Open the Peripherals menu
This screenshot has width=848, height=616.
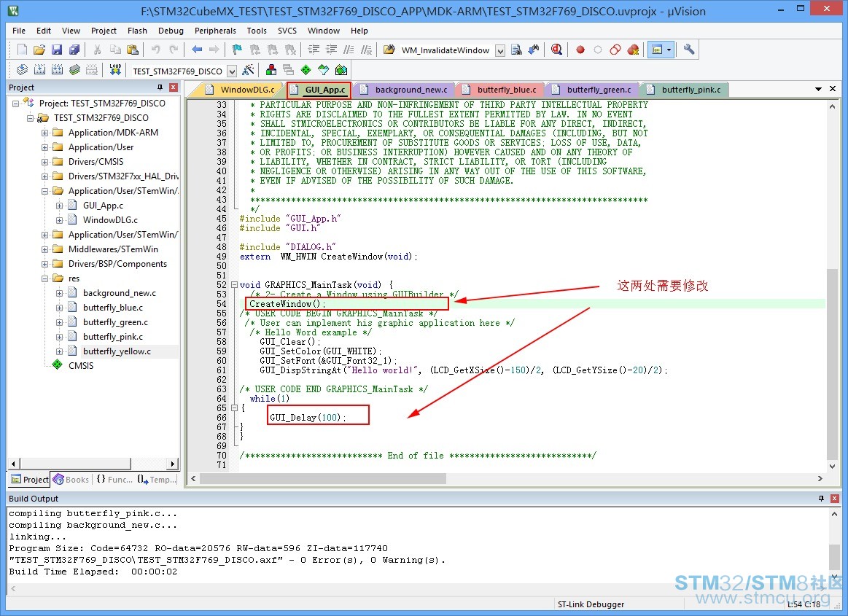[215, 31]
